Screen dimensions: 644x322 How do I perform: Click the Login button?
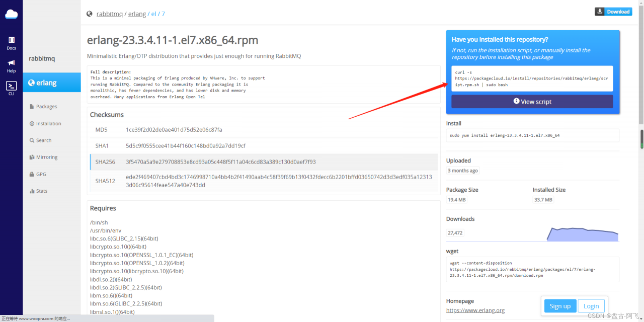(x=591, y=306)
